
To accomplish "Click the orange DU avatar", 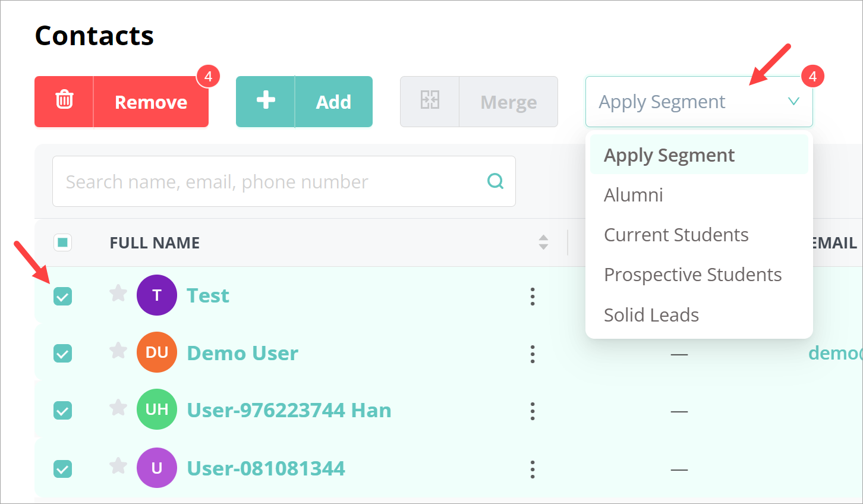I will click(157, 352).
